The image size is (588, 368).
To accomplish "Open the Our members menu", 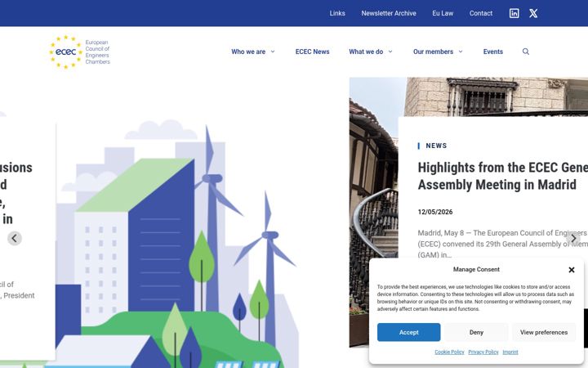I will [433, 52].
